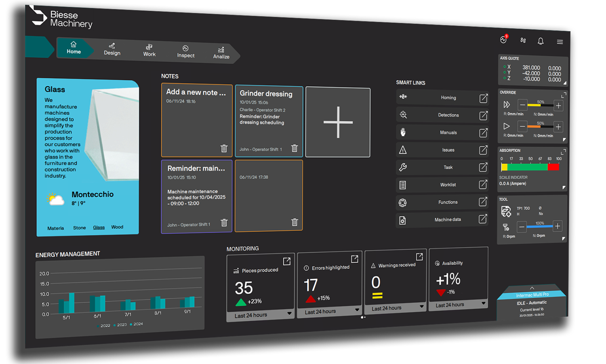Open the Inspect tab
This screenshot has height=364, width=606.
point(185,52)
